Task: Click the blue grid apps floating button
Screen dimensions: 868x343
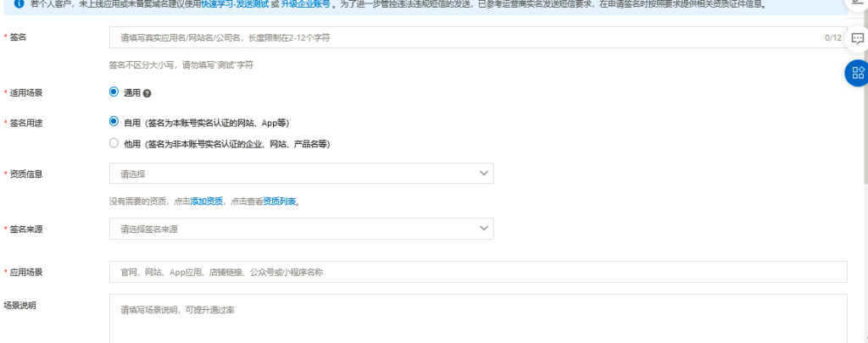Action: pyautogui.click(x=857, y=73)
